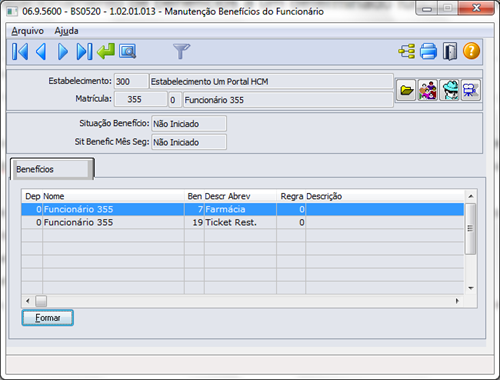Close the window with the X button
Screen dimensions: 500x380
[476, 8]
